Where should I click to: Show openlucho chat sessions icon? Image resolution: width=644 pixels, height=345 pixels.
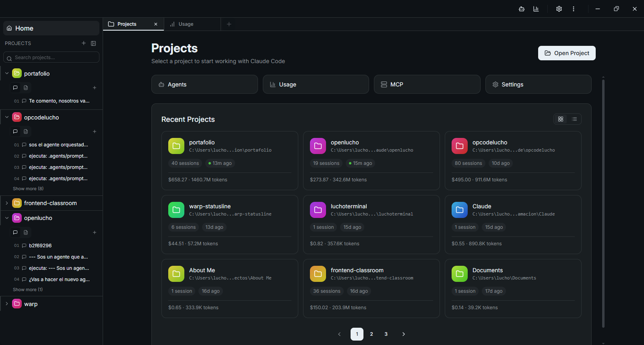pos(15,232)
